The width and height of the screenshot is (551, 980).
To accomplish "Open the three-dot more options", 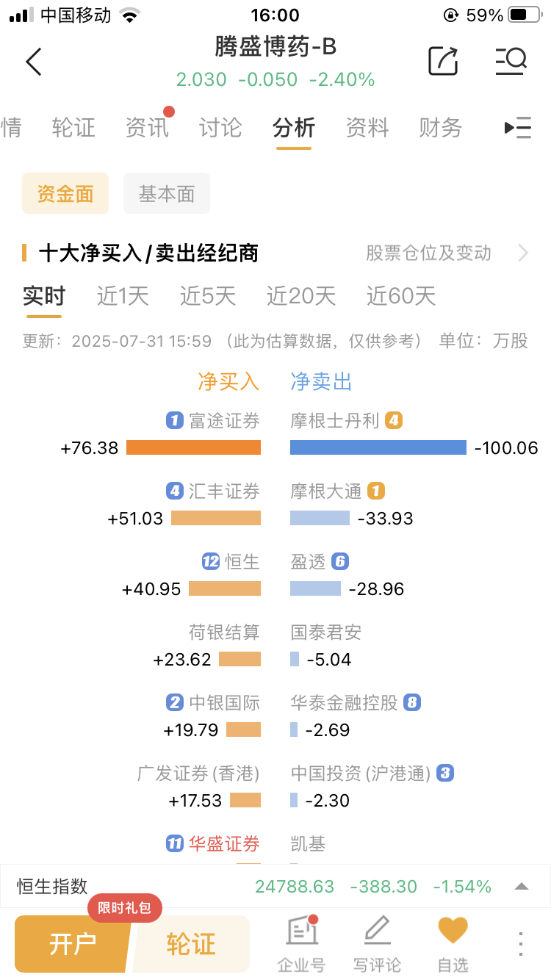I will tap(520, 943).
